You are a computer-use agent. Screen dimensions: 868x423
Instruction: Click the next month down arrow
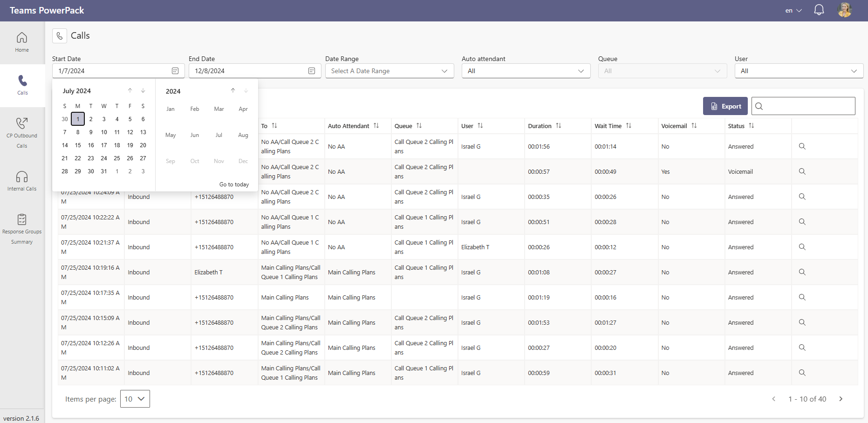(143, 90)
